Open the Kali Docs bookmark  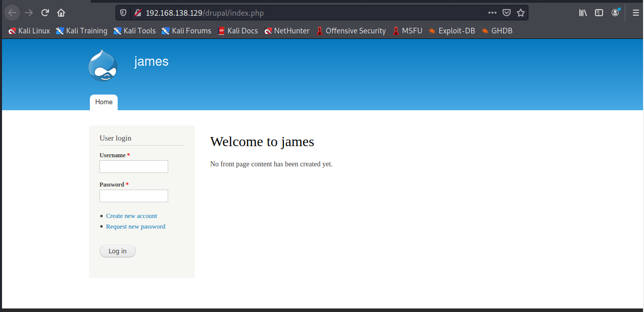pyautogui.click(x=238, y=31)
